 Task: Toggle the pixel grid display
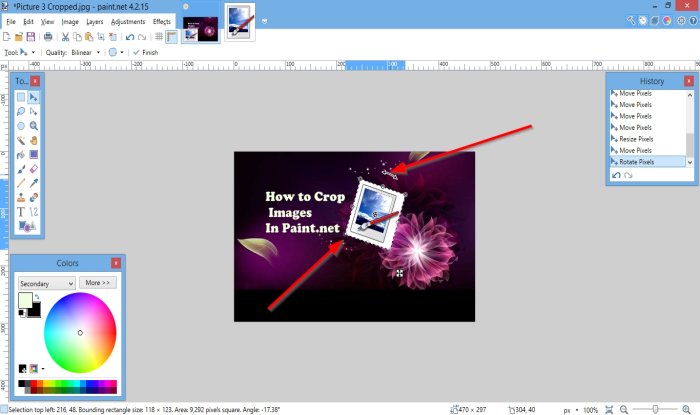(159, 37)
